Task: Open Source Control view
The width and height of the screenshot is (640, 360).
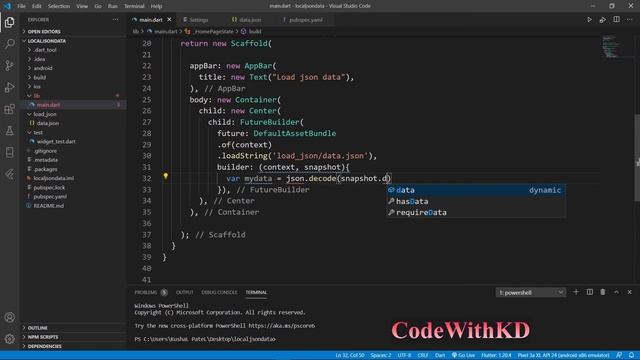Action: tap(9, 65)
